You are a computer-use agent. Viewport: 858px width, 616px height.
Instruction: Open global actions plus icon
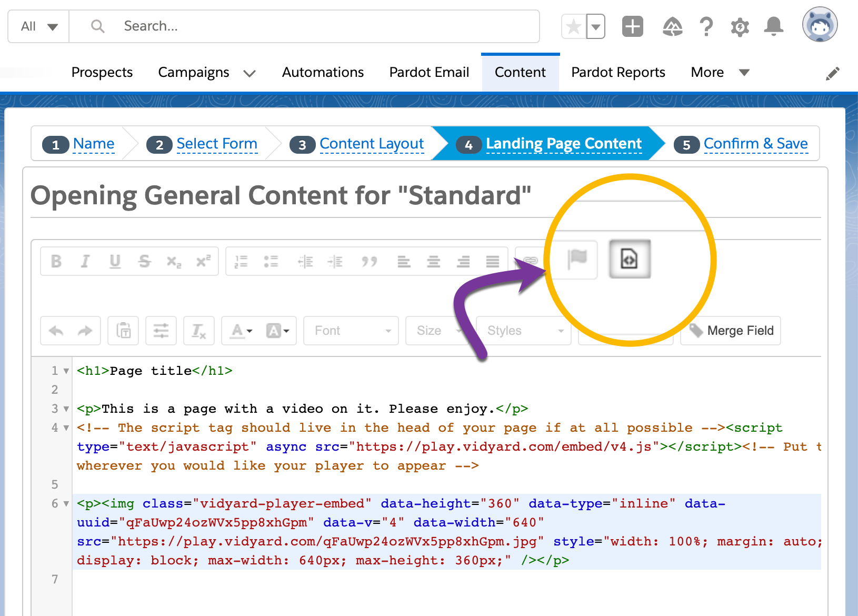tap(633, 26)
